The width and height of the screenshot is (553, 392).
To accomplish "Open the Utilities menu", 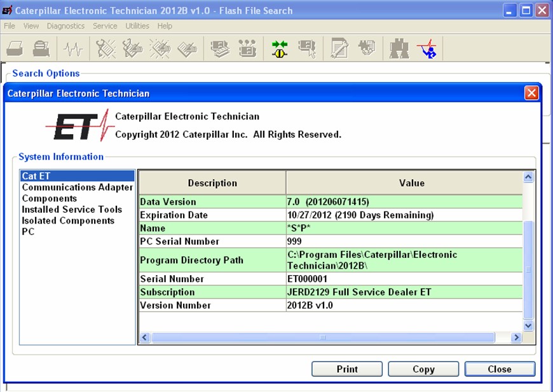I will tap(137, 26).
